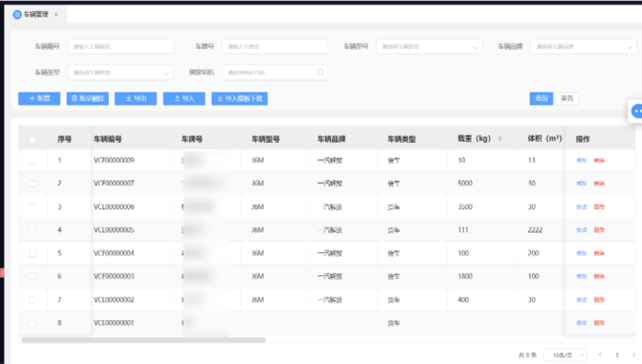
Task: Click 删除 delete link for row 8
Action: click(x=599, y=323)
